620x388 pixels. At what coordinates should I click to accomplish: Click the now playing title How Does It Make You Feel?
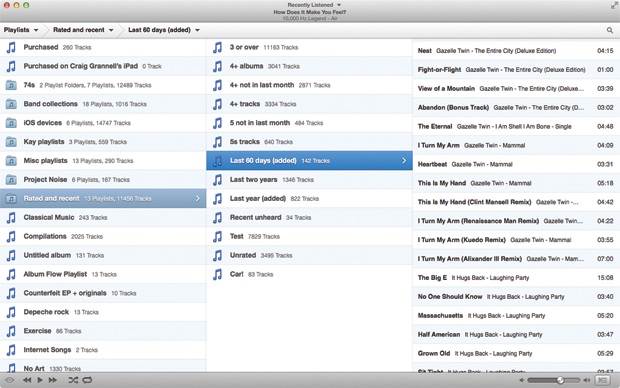[310, 12]
